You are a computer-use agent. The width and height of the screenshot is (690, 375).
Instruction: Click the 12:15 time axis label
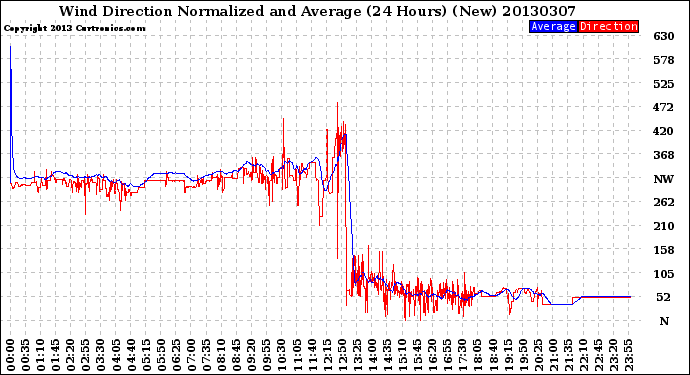pos(327,355)
